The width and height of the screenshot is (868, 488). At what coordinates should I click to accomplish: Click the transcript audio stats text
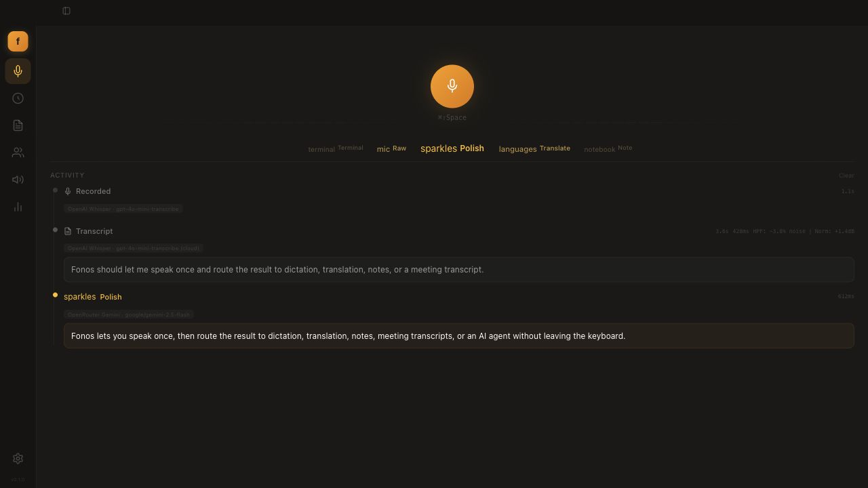pyautogui.click(x=785, y=231)
